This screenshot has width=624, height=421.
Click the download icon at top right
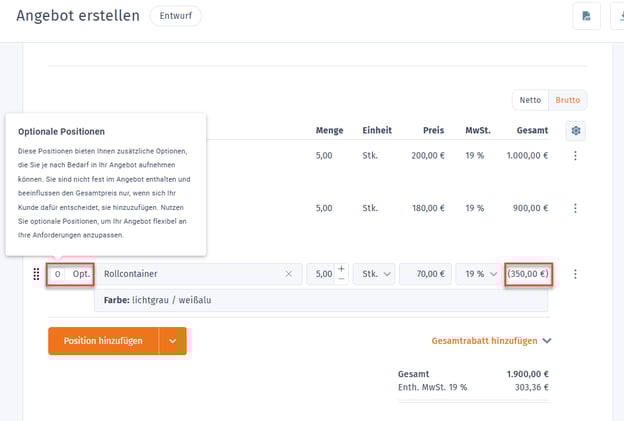(618, 17)
